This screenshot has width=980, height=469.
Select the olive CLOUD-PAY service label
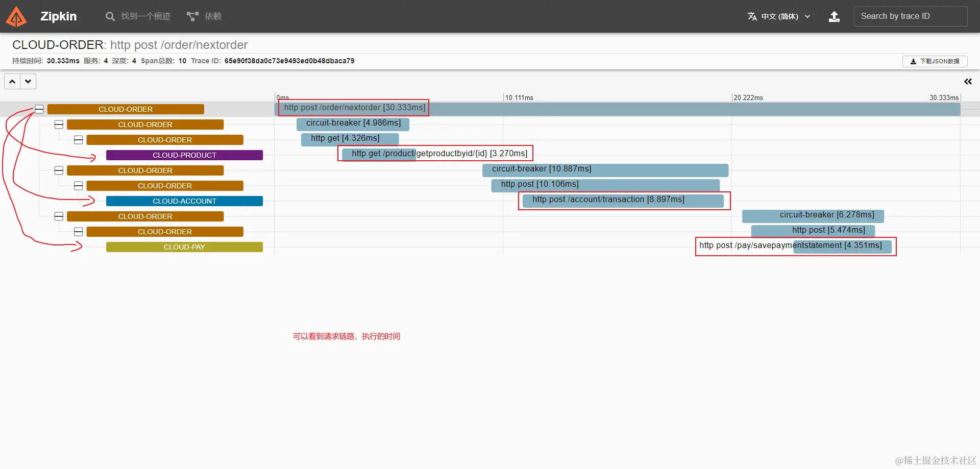pyautogui.click(x=184, y=247)
